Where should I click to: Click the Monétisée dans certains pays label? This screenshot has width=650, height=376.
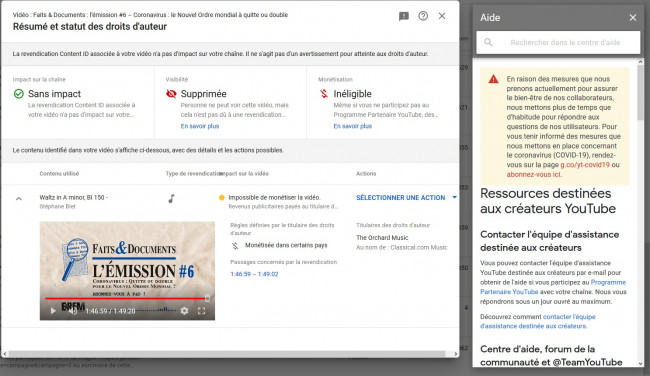pyautogui.click(x=286, y=245)
